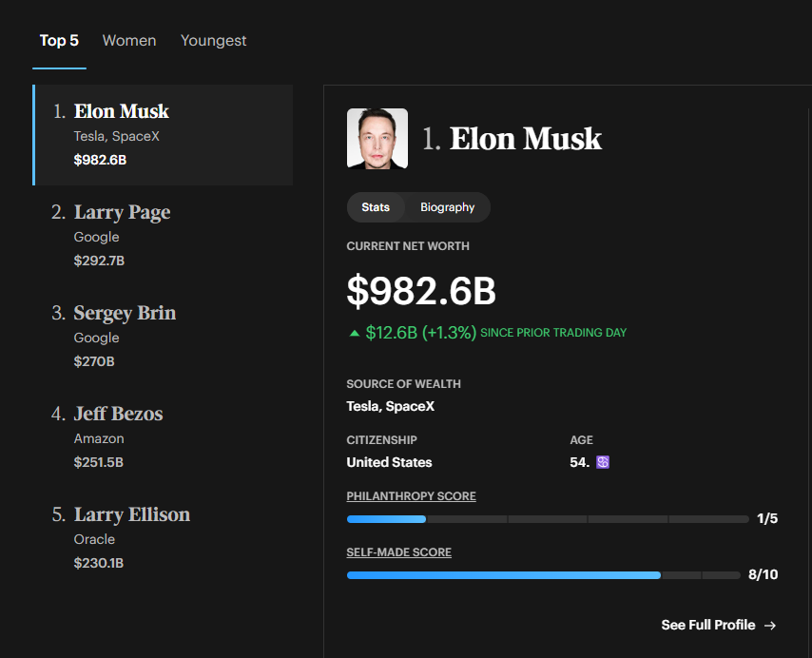This screenshot has height=658, width=812.
Task: Click Jeff Bezos's $251.5B value
Action: pyautogui.click(x=98, y=462)
